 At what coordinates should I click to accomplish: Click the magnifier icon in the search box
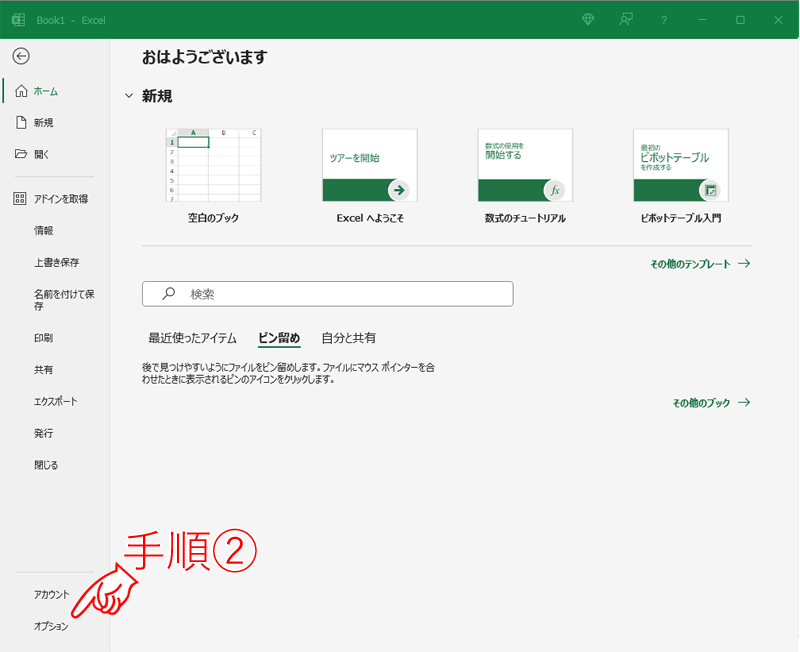pos(168,293)
